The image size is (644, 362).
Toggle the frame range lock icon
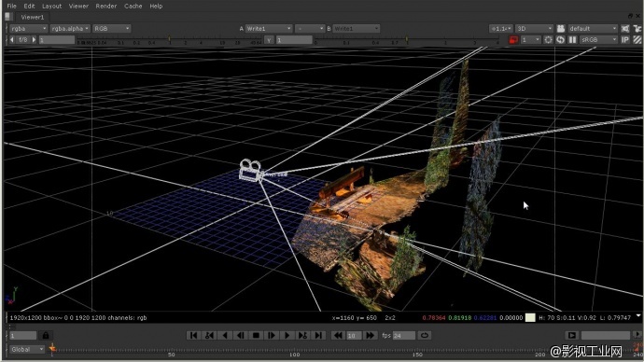click(46, 336)
